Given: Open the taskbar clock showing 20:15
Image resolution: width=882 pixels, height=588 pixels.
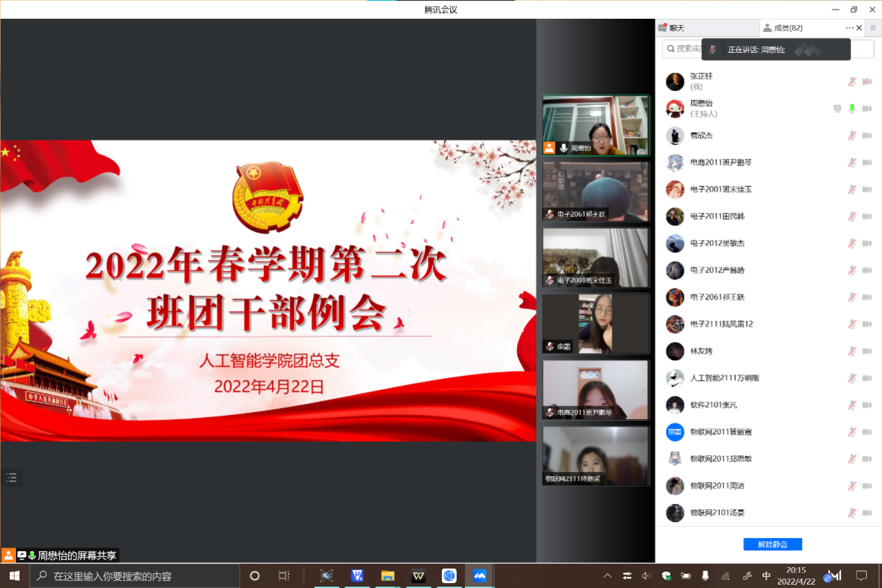Looking at the screenshot, I should [x=797, y=575].
